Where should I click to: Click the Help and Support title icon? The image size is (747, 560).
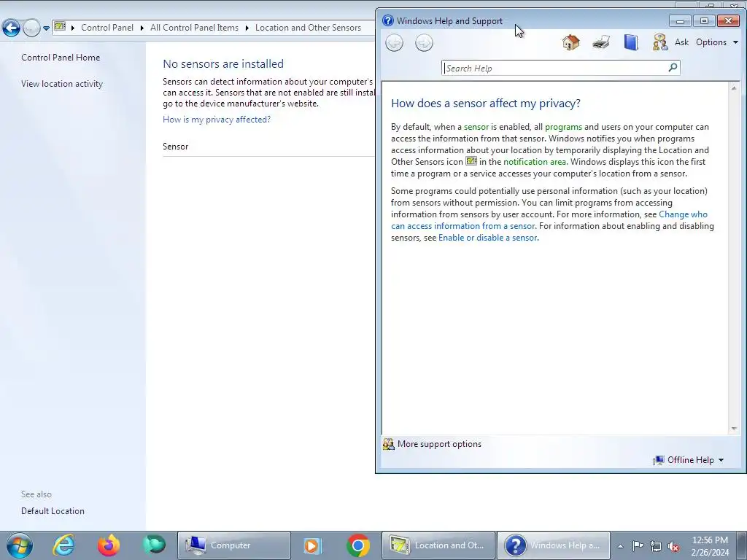click(388, 20)
